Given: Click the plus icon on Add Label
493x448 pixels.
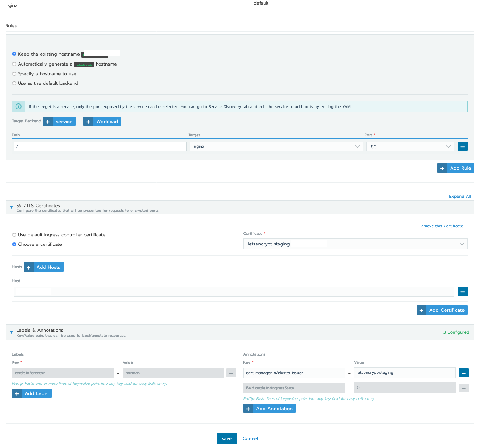Looking at the screenshot, I should [x=17, y=393].
